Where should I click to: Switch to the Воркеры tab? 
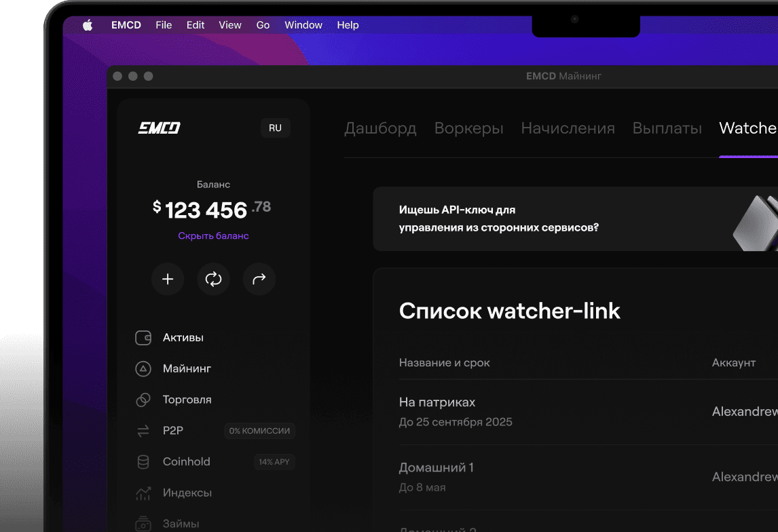coord(469,128)
